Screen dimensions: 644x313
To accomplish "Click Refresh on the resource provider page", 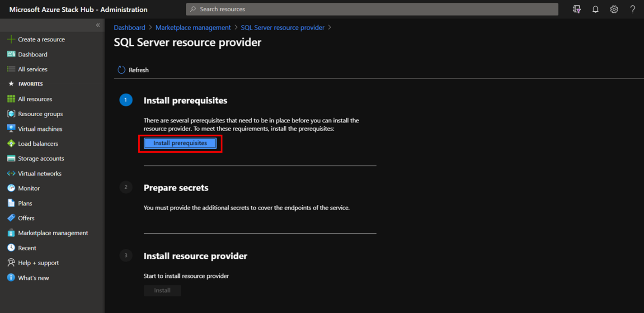I will pyautogui.click(x=133, y=70).
